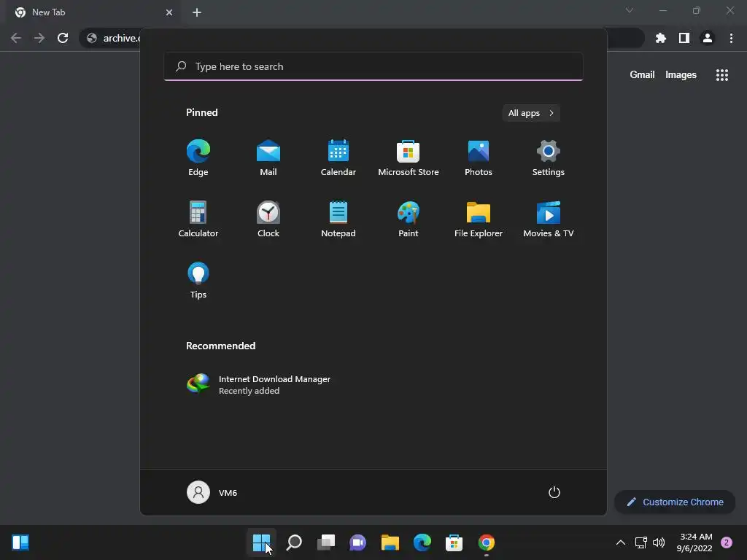Screen dimensions: 747x560
Task: Open the Clock app
Action: (x=268, y=219)
